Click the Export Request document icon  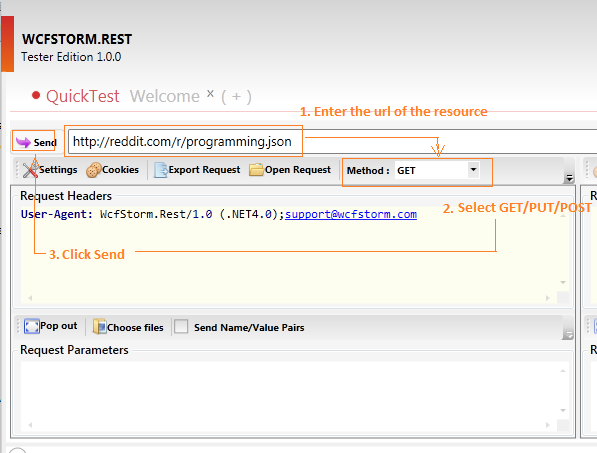161,170
